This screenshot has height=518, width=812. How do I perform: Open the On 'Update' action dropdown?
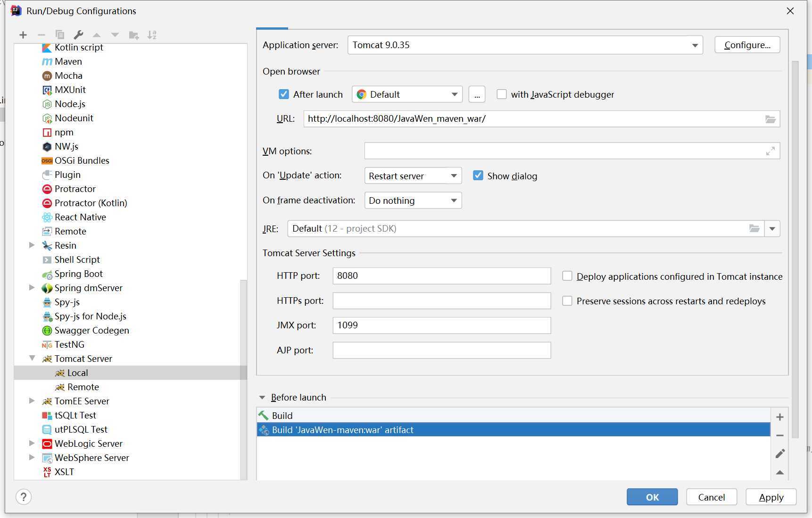point(413,176)
